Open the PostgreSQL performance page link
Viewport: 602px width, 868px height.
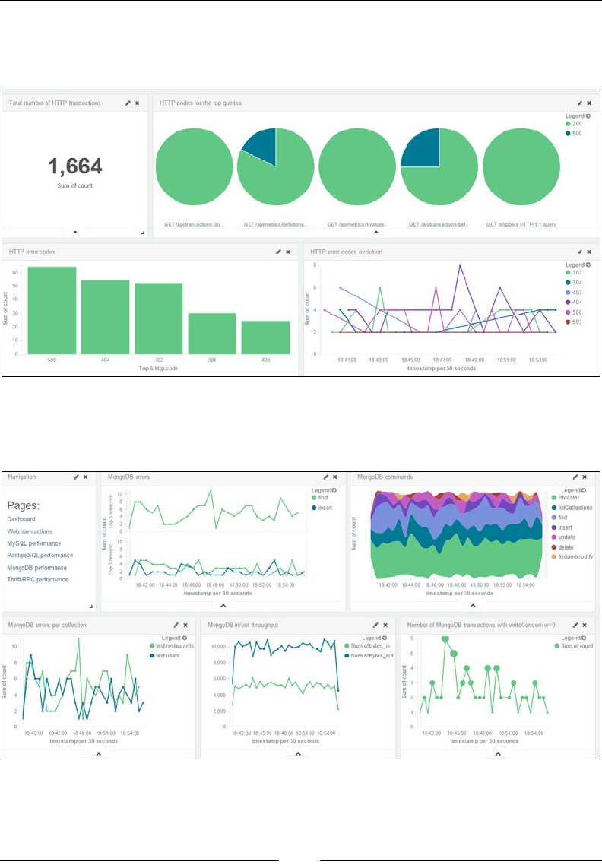[40, 556]
